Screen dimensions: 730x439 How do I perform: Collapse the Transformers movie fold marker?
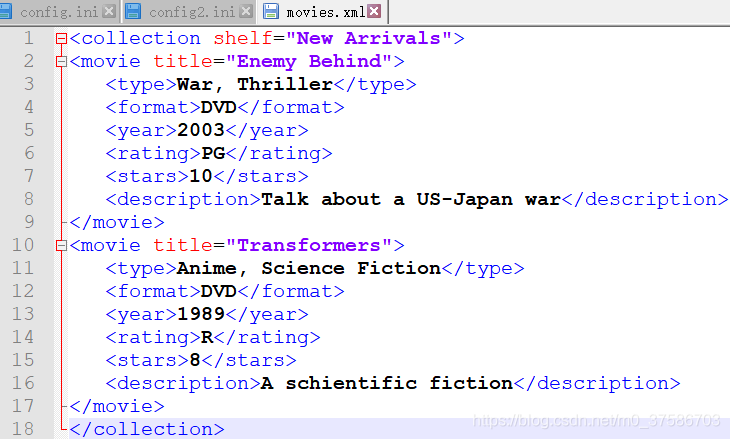point(61,245)
